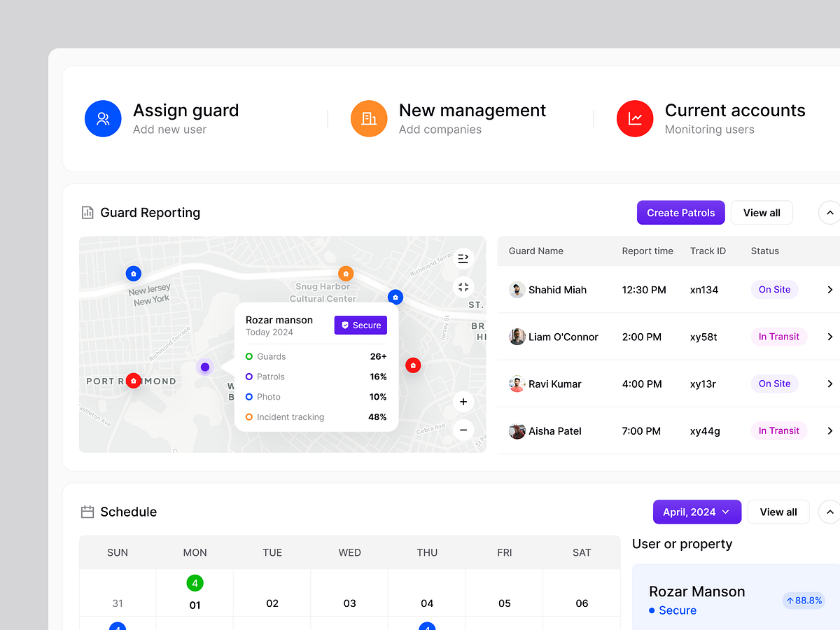The width and height of the screenshot is (840, 630).
Task: Click the Status column header
Action: pos(764,251)
